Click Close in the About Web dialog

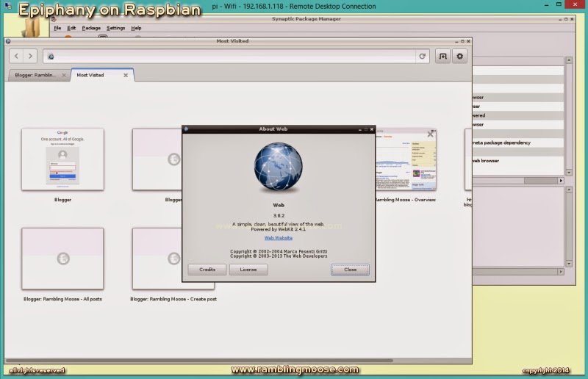pyautogui.click(x=351, y=270)
